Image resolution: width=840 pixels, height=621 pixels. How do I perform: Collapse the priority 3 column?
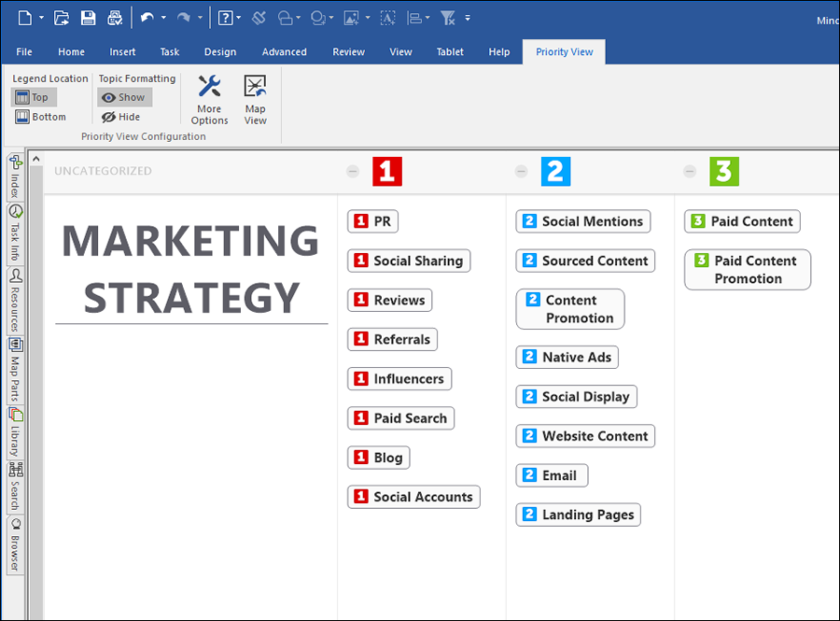tap(690, 171)
